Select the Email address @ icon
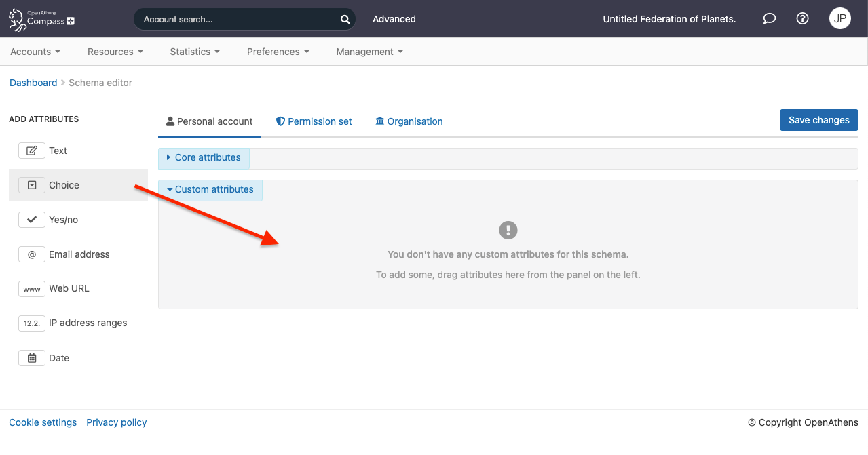The width and height of the screenshot is (868, 455). click(x=31, y=254)
